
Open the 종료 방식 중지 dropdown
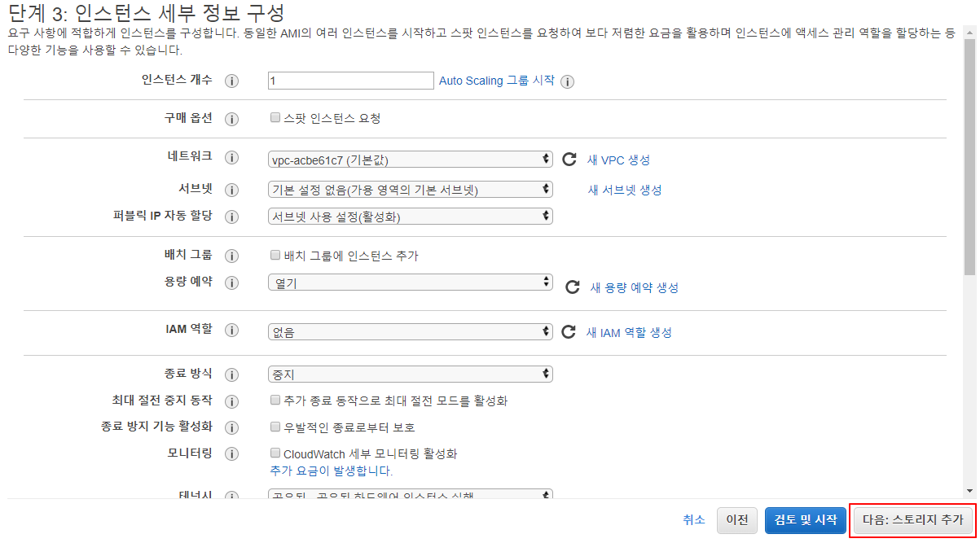411,374
